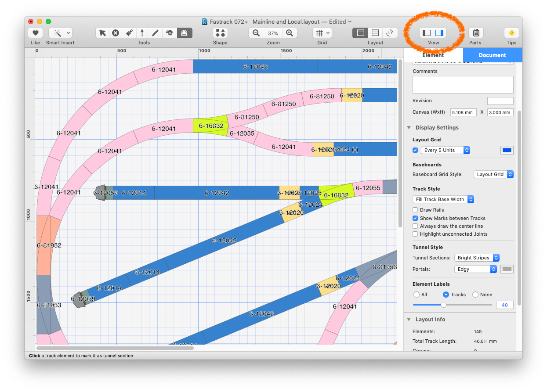Viewport: 547px width, 392px height.
Task: Zoom in with the plus magnifier
Action: [x=290, y=33]
